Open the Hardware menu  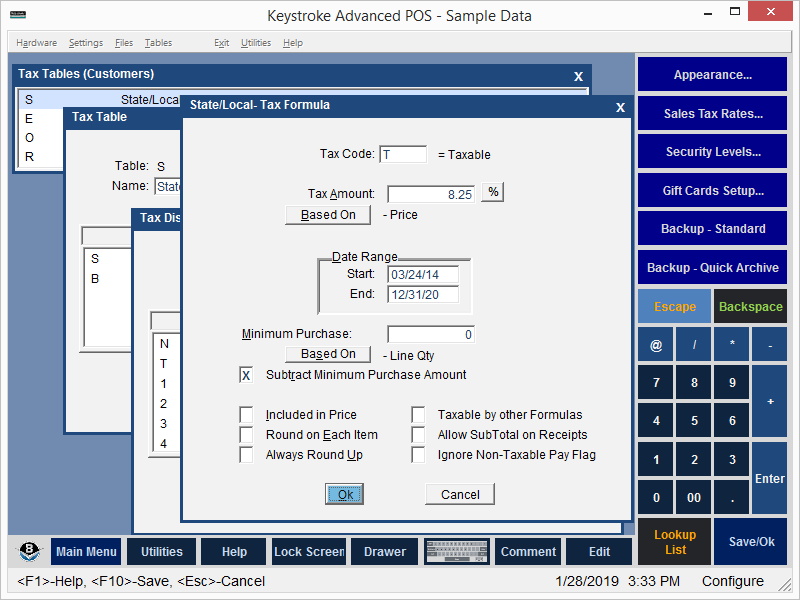(36, 43)
